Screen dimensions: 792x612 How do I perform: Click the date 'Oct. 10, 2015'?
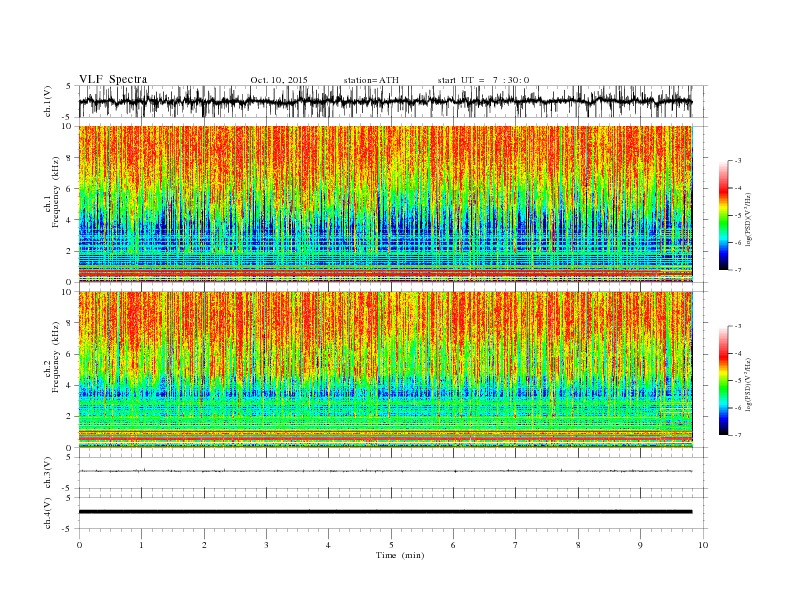tap(279, 80)
